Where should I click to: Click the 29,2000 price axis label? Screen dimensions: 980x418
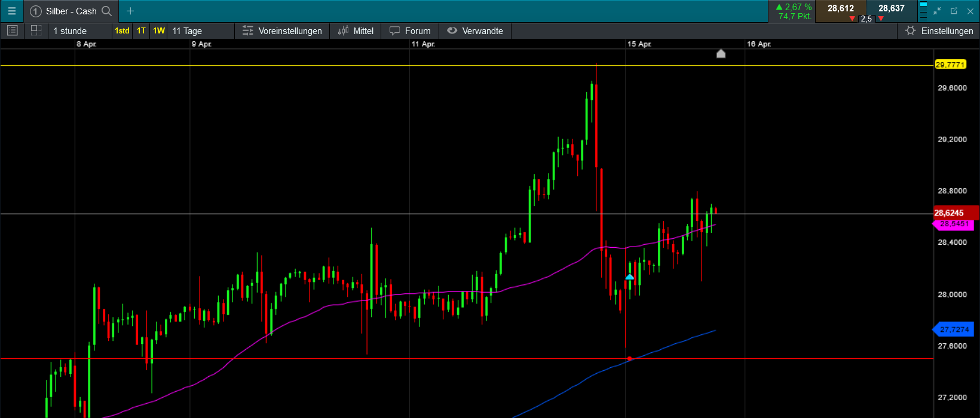click(x=952, y=139)
